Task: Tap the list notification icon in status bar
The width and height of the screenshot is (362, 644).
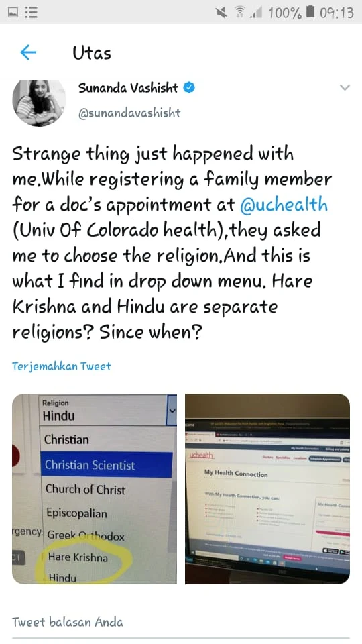Action: (32, 13)
